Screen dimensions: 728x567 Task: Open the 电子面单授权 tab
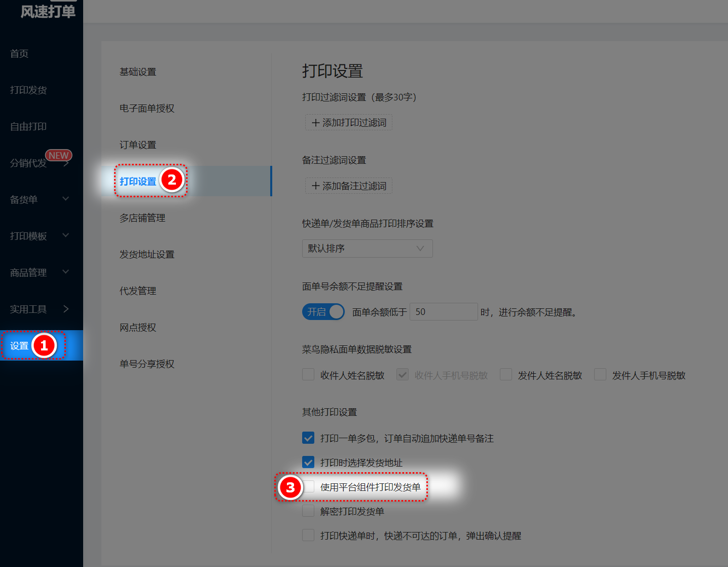[x=147, y=109]
